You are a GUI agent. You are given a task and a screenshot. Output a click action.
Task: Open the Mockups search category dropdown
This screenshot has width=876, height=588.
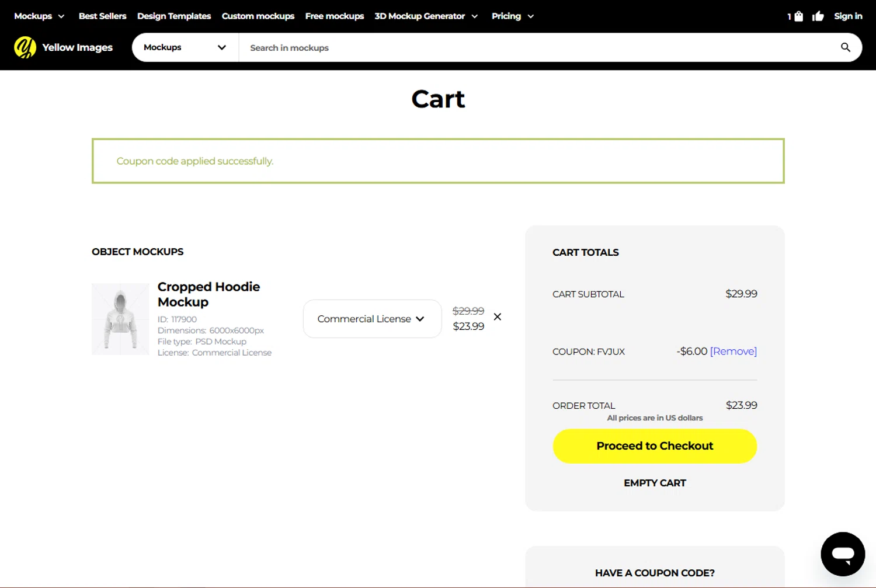(185, 47)
